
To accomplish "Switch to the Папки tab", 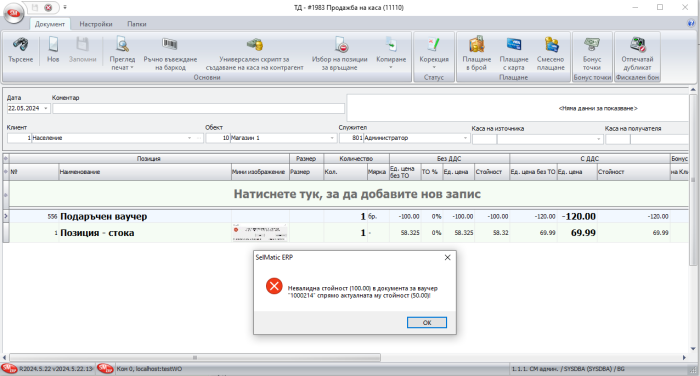I will coord(137,24).
